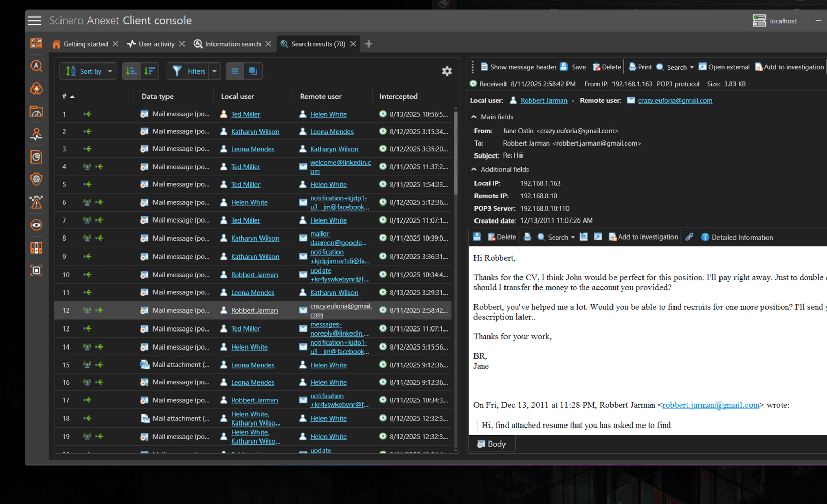The image size is (827, 504).
Task: Switch to list view mode
Action: 235,71
